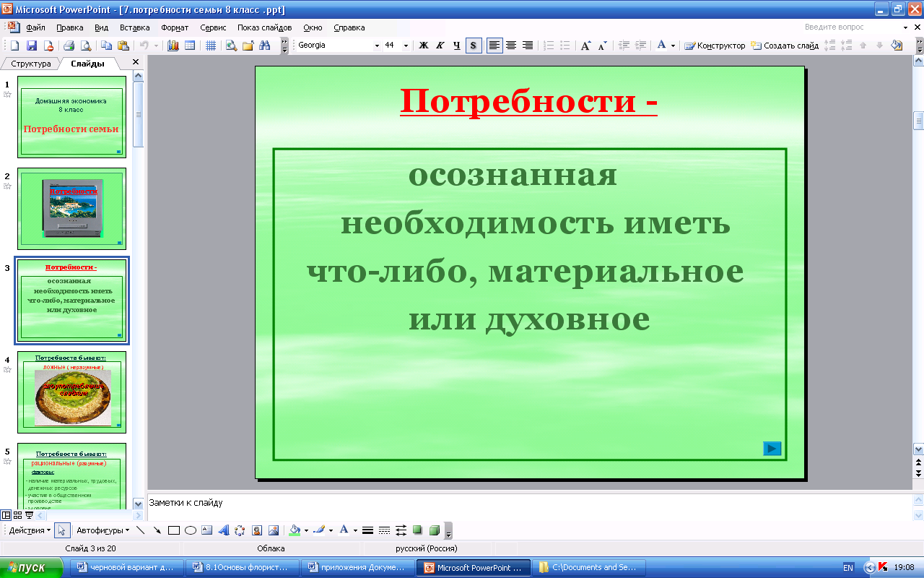Insert WordArt object
The image size is (924, 578).
tap(224, 530)
